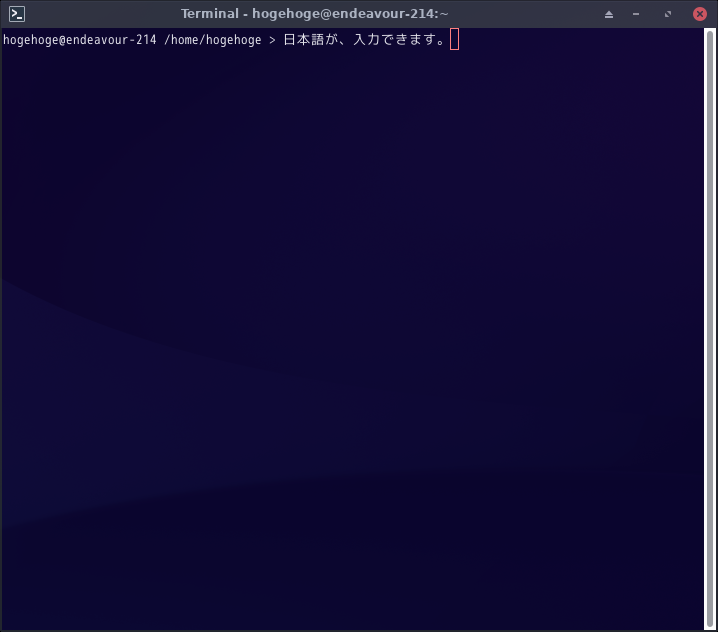
Task: Click the Japanese text '日本語が、入力できます。'
Action: pos(364,39)
